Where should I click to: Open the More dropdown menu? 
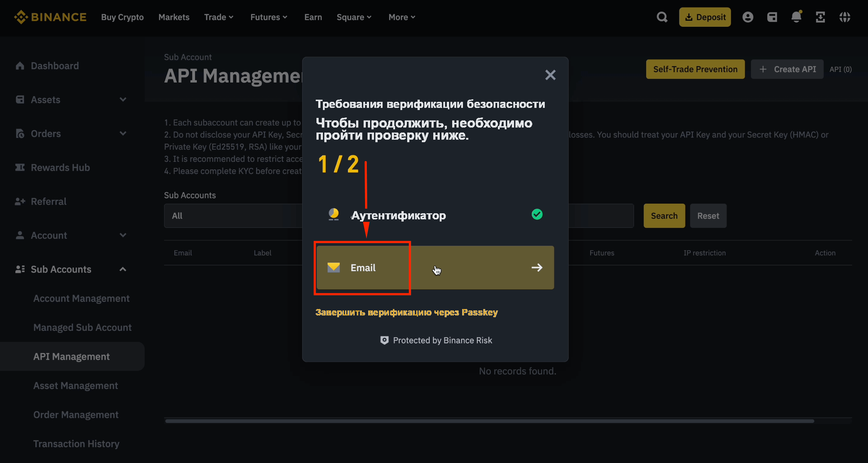pos(402,17)
